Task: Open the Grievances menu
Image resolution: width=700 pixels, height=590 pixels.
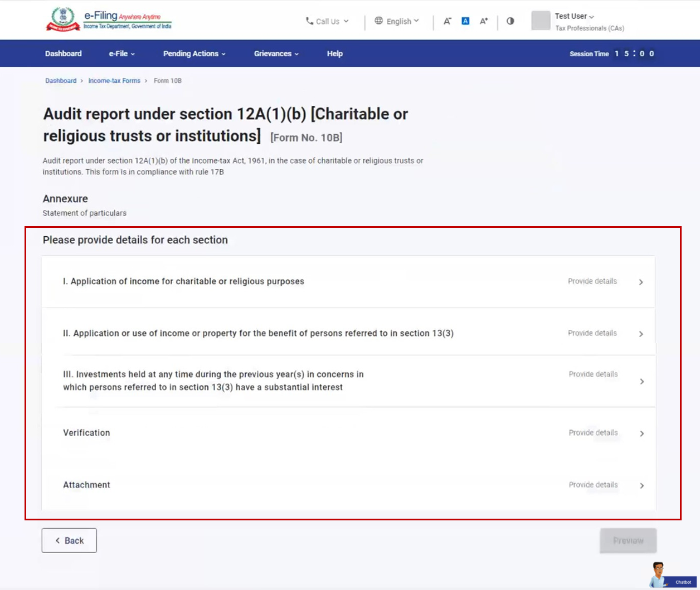Action: click(276, 53)
